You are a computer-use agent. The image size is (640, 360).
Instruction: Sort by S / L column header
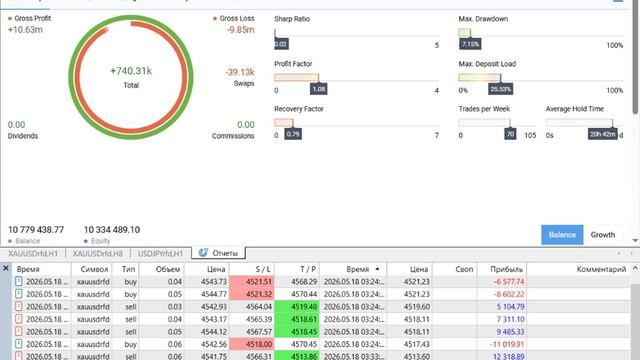[252, 269]
